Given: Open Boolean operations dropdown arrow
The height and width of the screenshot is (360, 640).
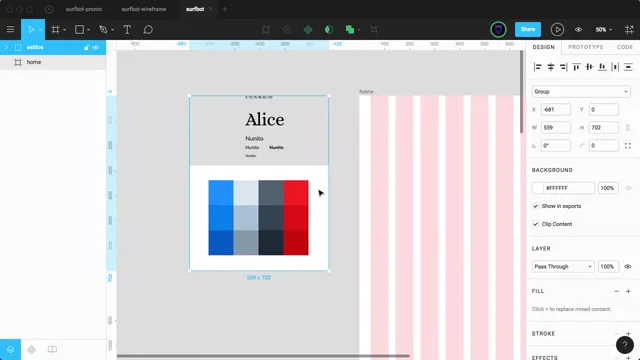Looking at the screenshot, I should (x=359, y=30).
